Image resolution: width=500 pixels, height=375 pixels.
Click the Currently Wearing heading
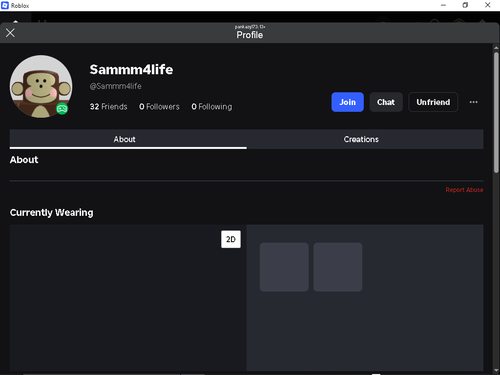click(51, 213)
